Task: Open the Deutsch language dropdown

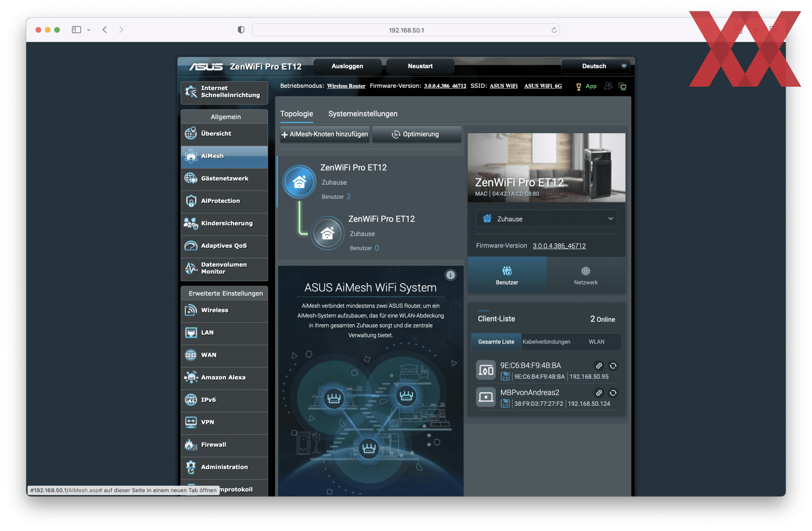Action: pyautogui.click(x=595, y=66)
